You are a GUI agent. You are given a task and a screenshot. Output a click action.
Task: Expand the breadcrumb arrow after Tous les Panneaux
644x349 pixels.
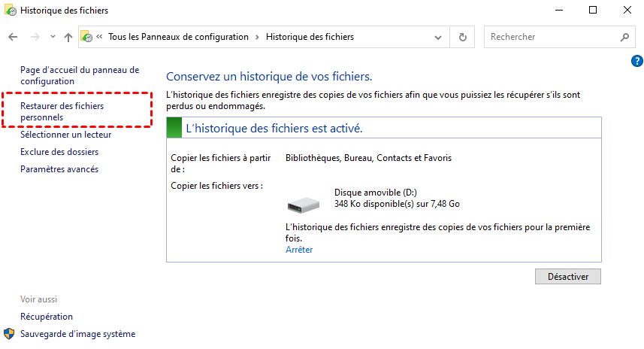[257, 37]
